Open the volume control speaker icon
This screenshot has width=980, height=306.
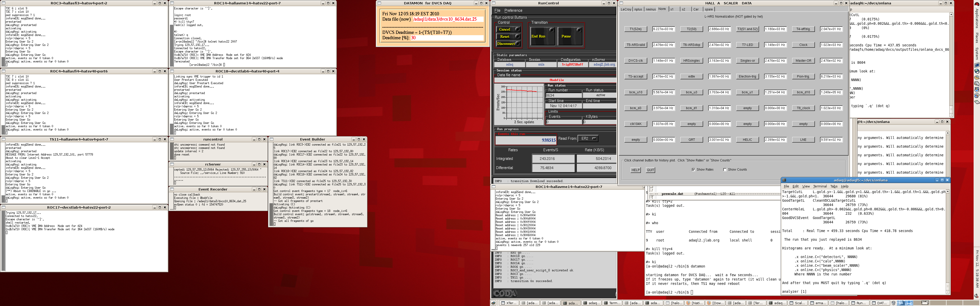pyautogui.click(x=977, y=296)
